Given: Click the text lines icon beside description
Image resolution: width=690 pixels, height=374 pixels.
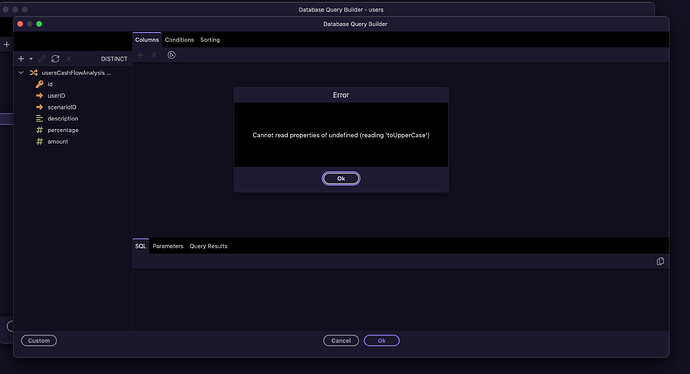Looking at the screenshot, I should pyautogui.click(x=39, y=118).
